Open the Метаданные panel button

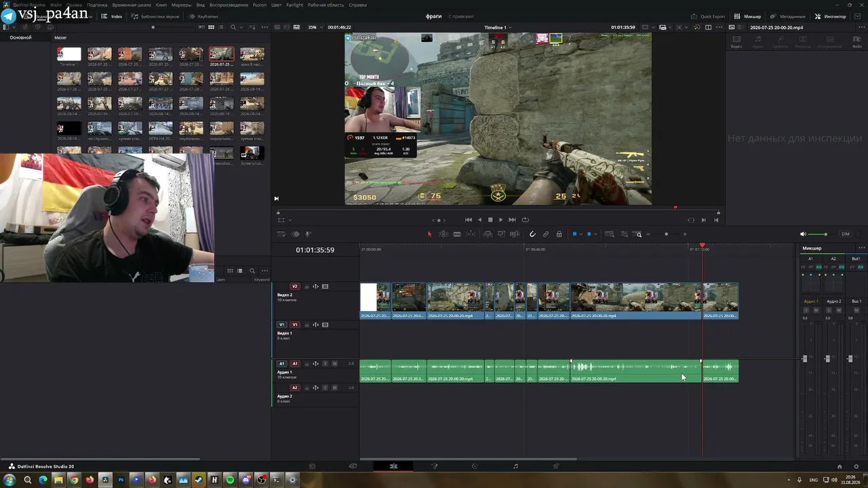coord(788,16)
